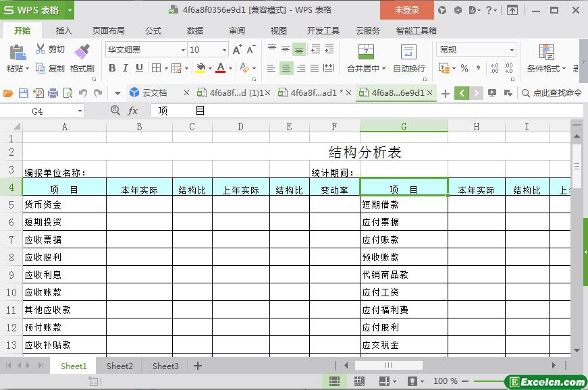Switch to the 插入 ribbon tab

click(x=63, y=30)
